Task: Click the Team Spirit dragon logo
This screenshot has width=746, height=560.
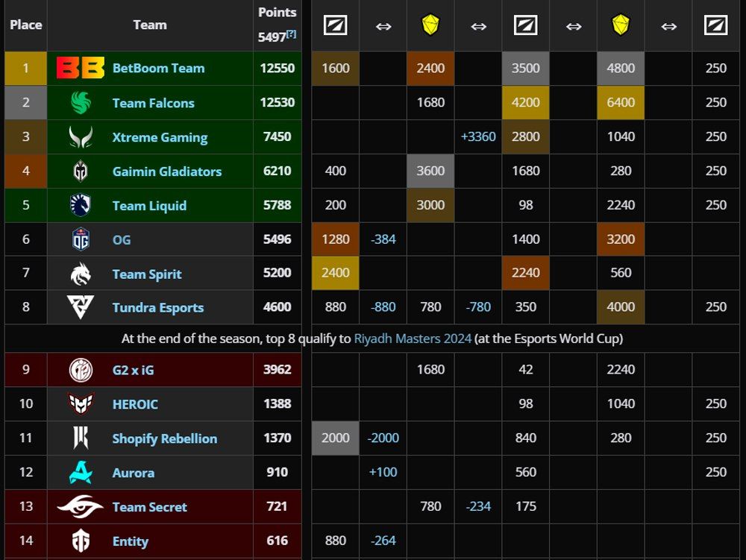Action: [x=80, y=274]
